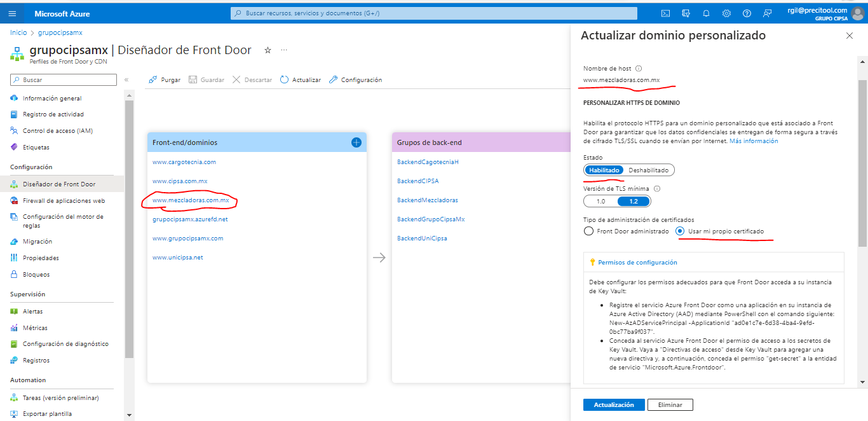Click the Actualización button
The image size is (868, 421).
pos(614,405)
